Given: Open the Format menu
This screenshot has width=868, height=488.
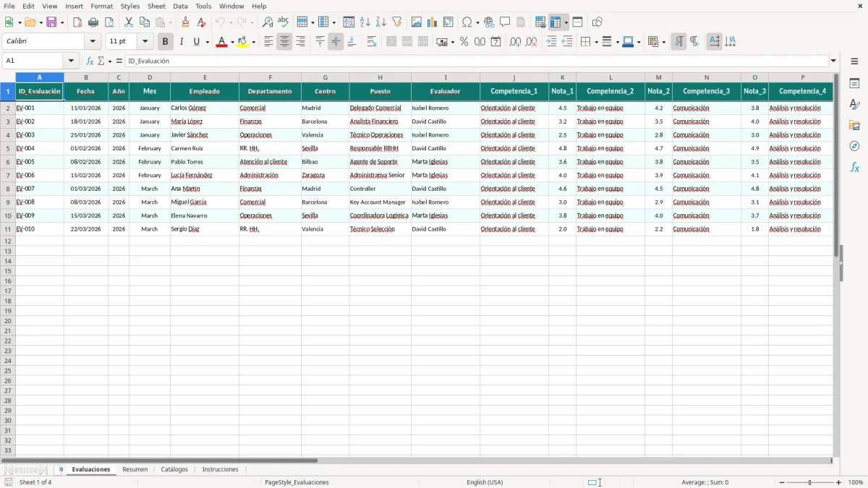Looking at the screenshot, I should [101, 6].
